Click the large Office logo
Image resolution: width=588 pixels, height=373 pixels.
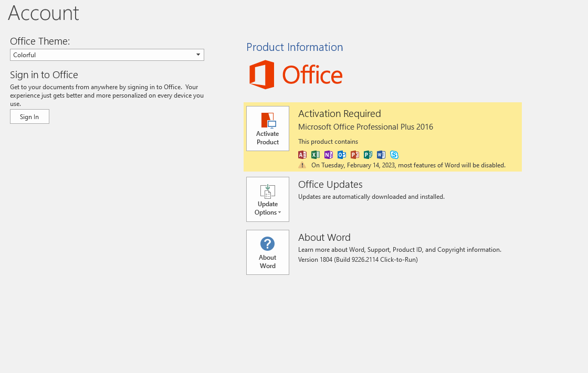tap(296, 74)
